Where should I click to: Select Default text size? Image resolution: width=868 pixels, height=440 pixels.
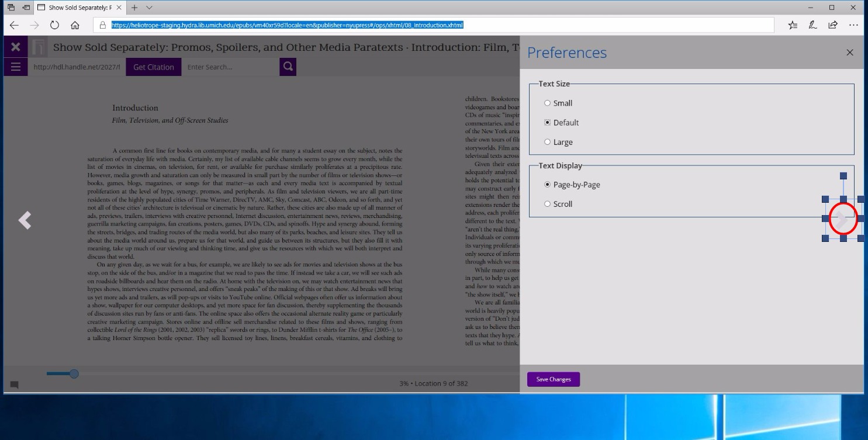548,123
